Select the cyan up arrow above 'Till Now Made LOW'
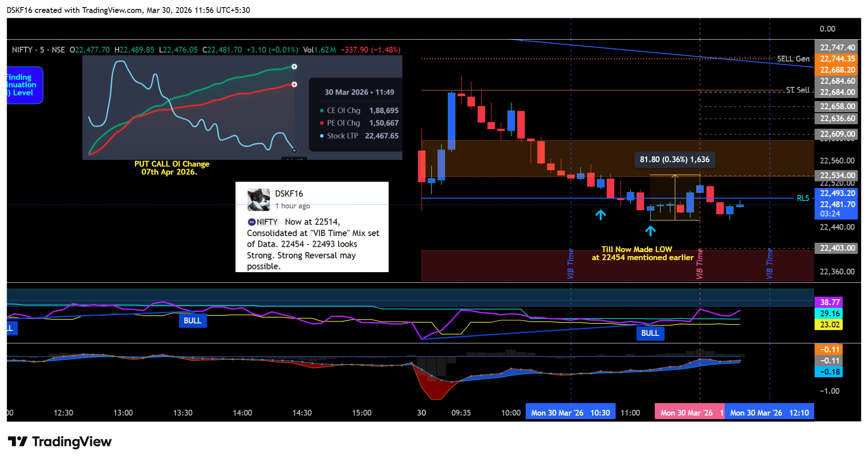 pyautogui.click(x=650, y=231)
